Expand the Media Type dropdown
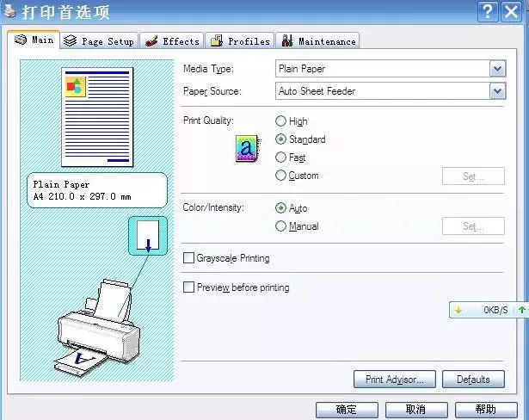 pos(498,69)
